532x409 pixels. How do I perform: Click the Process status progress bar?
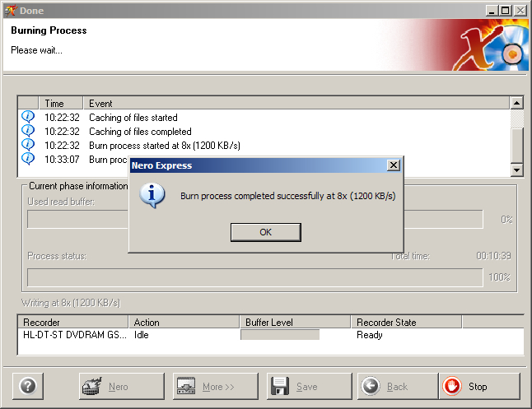[x=255, y=277]
